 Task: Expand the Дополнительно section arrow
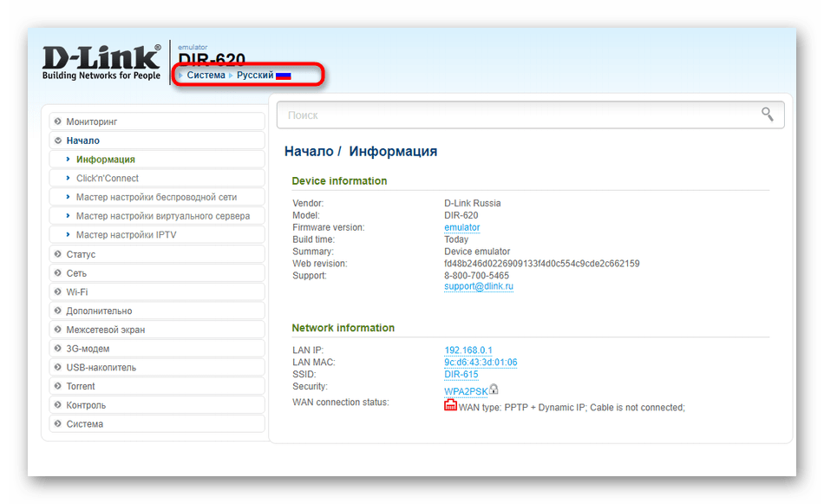pyautogui.click(x=58, y=311)
